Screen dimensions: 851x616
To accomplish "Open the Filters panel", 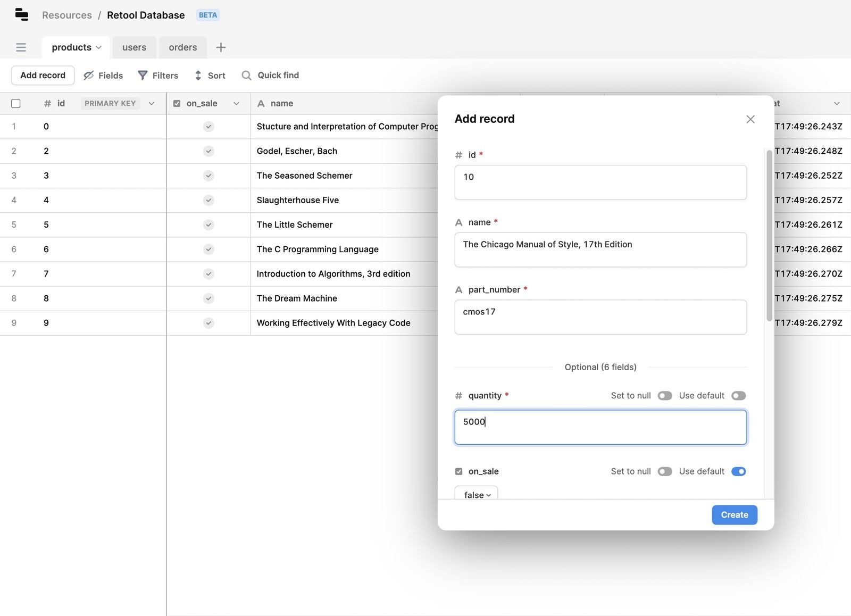I will click(x=158, y=76).
